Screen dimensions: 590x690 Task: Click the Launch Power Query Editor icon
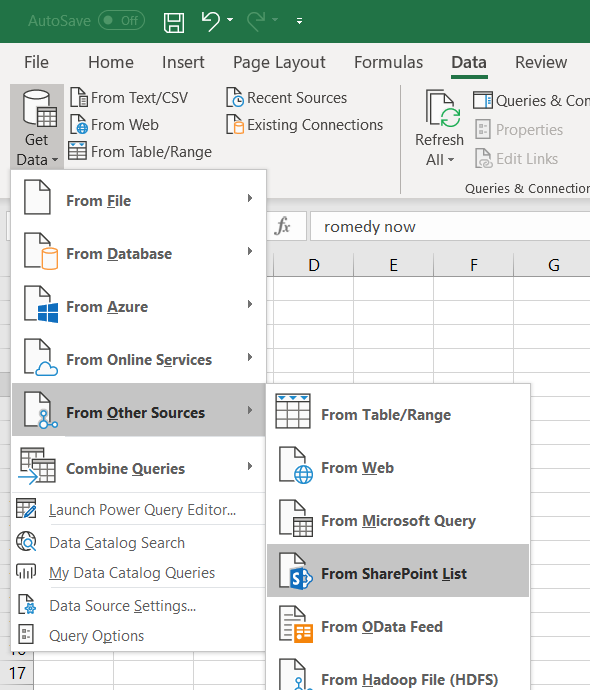click(x=26, y=509)
